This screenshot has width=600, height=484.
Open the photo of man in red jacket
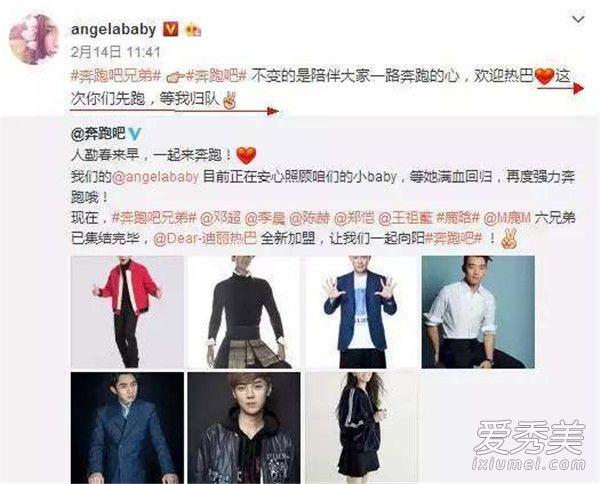pyautogui.click(x=127, y=312)
